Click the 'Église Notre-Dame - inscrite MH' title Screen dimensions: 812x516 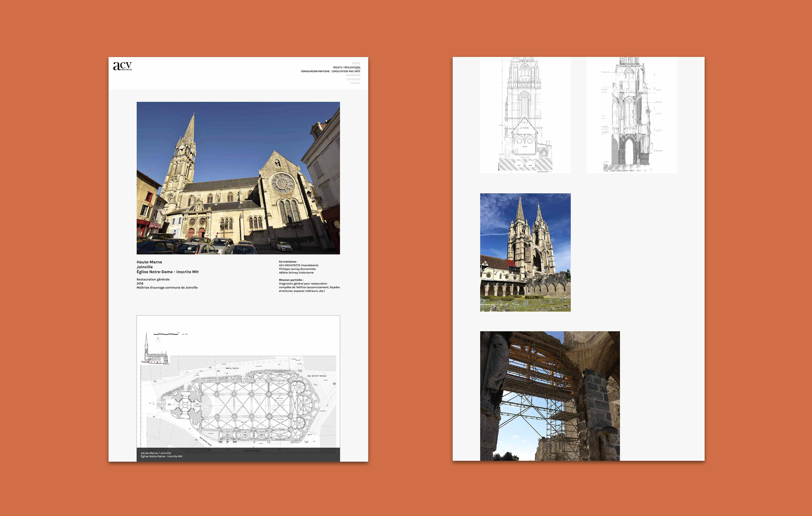click(168, 272)
